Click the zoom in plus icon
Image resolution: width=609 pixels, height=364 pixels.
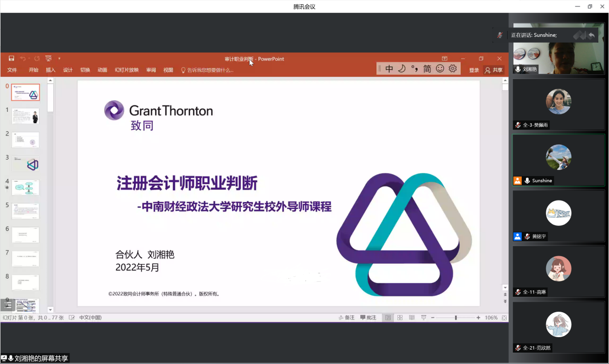[x=478, y=317]
